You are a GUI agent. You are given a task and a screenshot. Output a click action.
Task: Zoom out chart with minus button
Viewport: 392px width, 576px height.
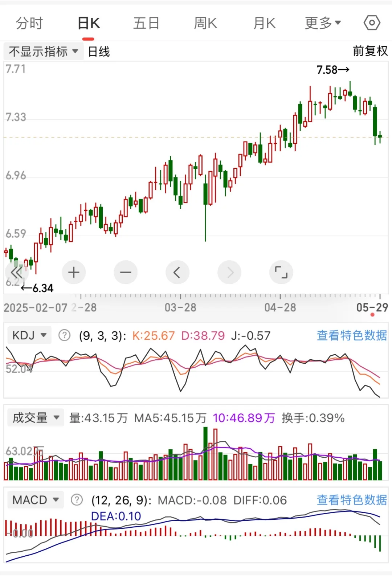point(126,272)
